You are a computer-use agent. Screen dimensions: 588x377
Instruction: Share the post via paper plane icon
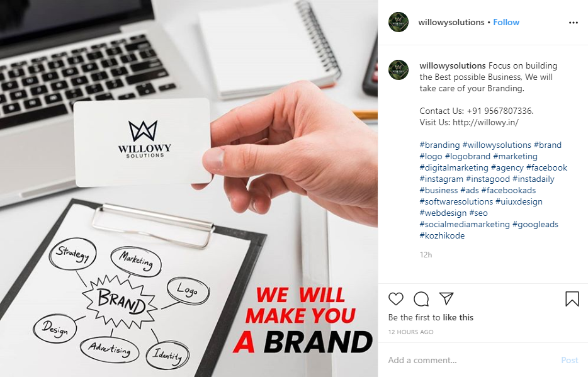pyautogui.click(x=446, y=299)
